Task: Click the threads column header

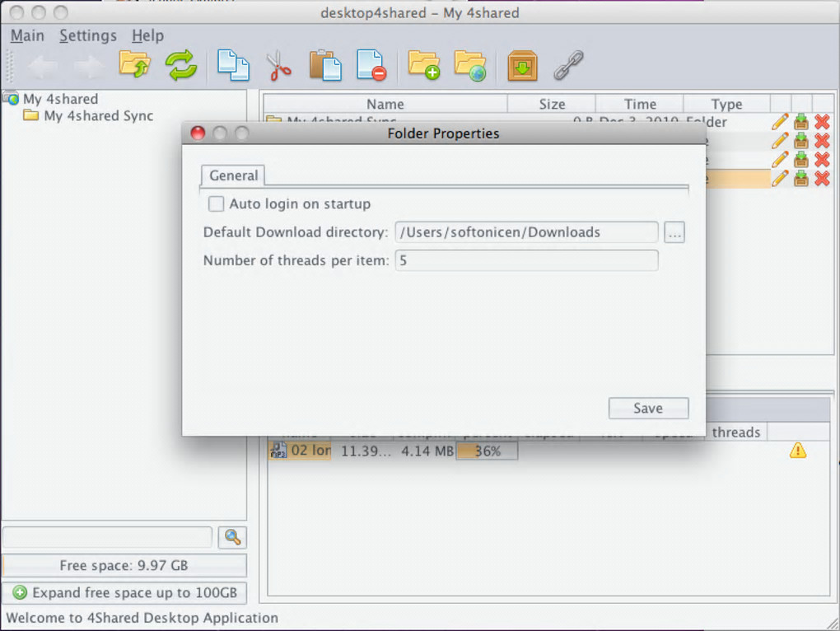Action: (735, 432)
